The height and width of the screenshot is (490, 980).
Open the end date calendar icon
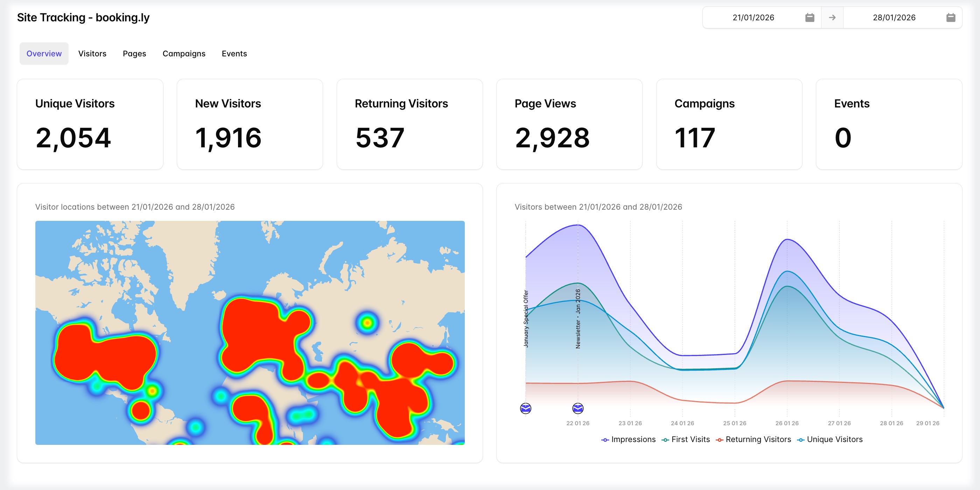(x=950, y=17)
